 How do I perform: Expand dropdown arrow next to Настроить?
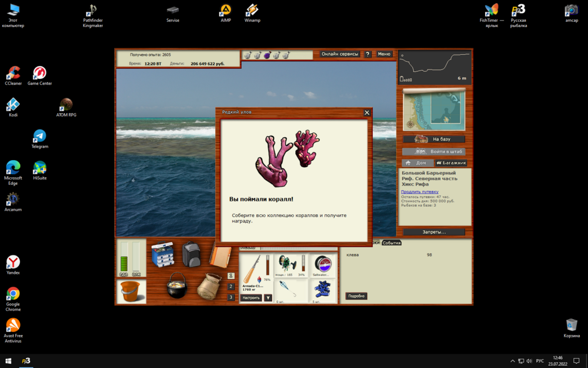tap(268, 298)
